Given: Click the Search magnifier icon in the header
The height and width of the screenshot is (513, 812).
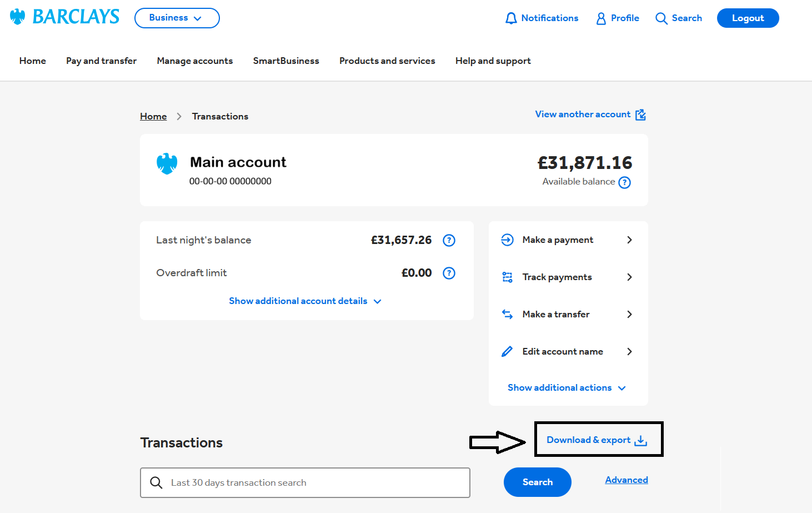Looking at the screenshot, I should click(x=661, y=18).
